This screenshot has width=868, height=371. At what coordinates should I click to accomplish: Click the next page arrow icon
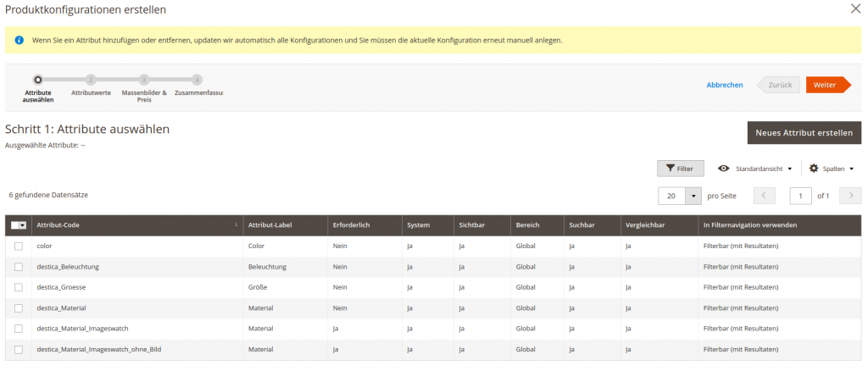point(850,196)
